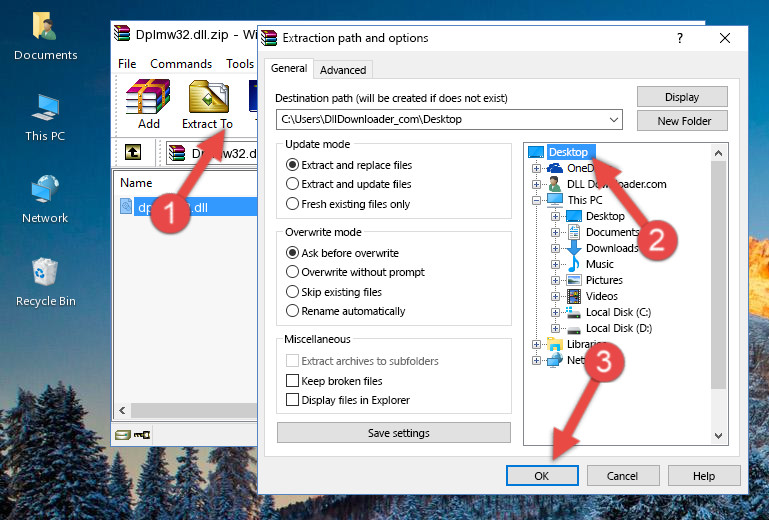Click the Videos film icon in folder tree
Image resolution: width=769 pixels, height=520 pixels.
pyautogui.click(x=574, y=296)
